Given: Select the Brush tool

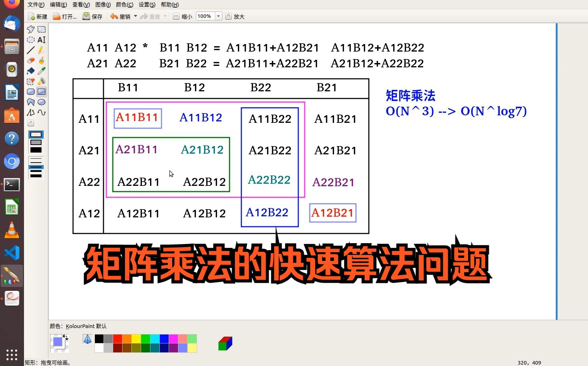Looking at the screenshot, I should pyautogui.click(x=42, y=61).
